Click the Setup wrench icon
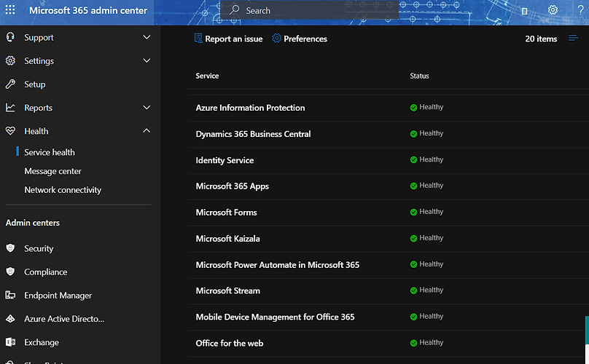This screenshot has height=364, width=589. click(x=10, y=84)
